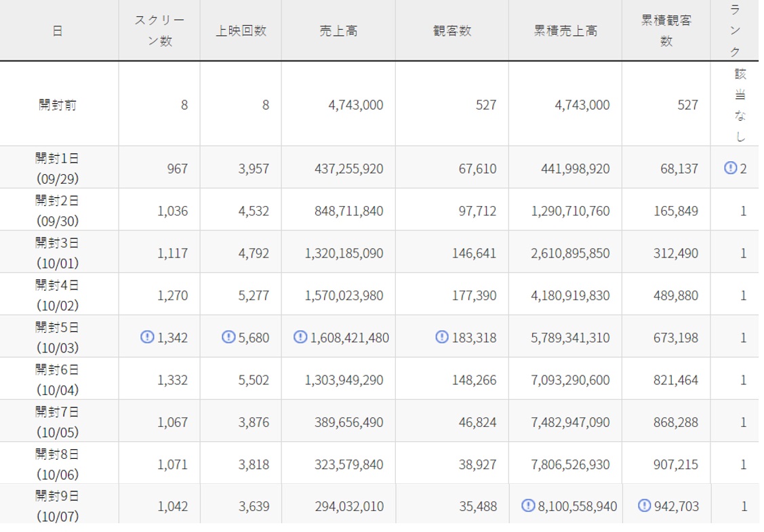This screenshot has height=532, width=764.
Task: Open the info icon next to 8,100,558,940
Action: 529,506
